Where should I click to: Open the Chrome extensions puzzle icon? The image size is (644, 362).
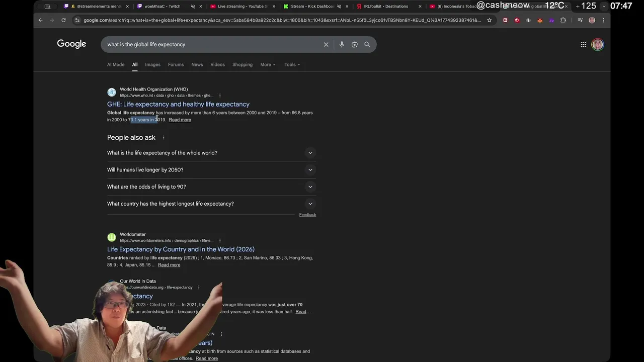pos(563,20)
